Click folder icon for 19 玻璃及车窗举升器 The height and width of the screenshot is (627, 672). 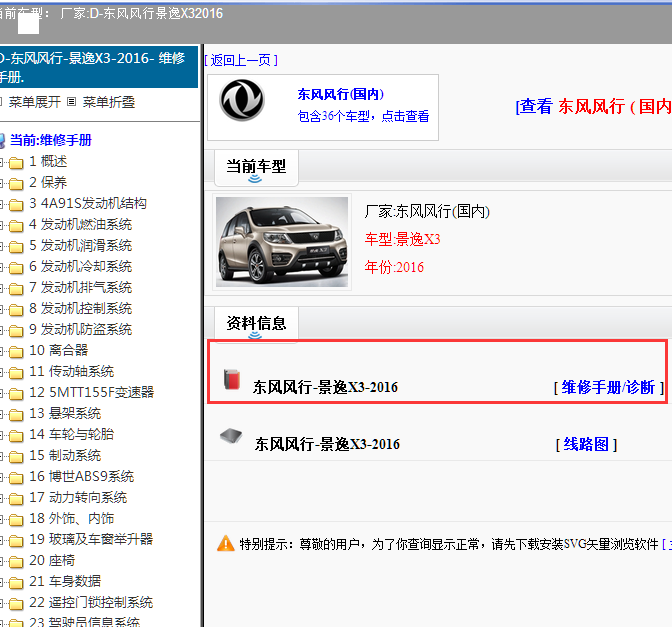(16, 541)
